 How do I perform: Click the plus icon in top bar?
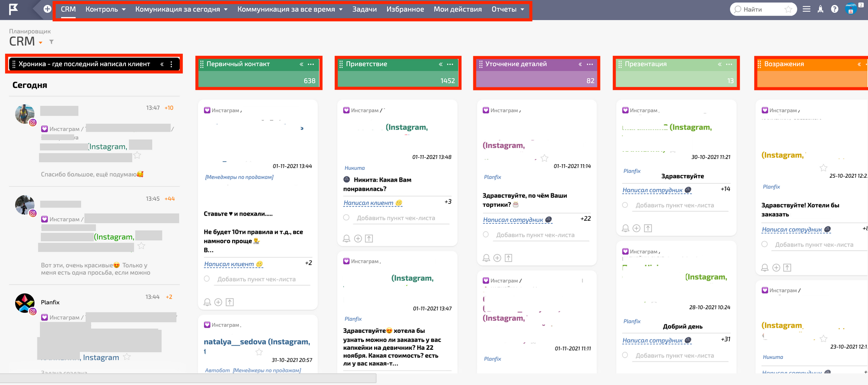(x=47, y=9)
